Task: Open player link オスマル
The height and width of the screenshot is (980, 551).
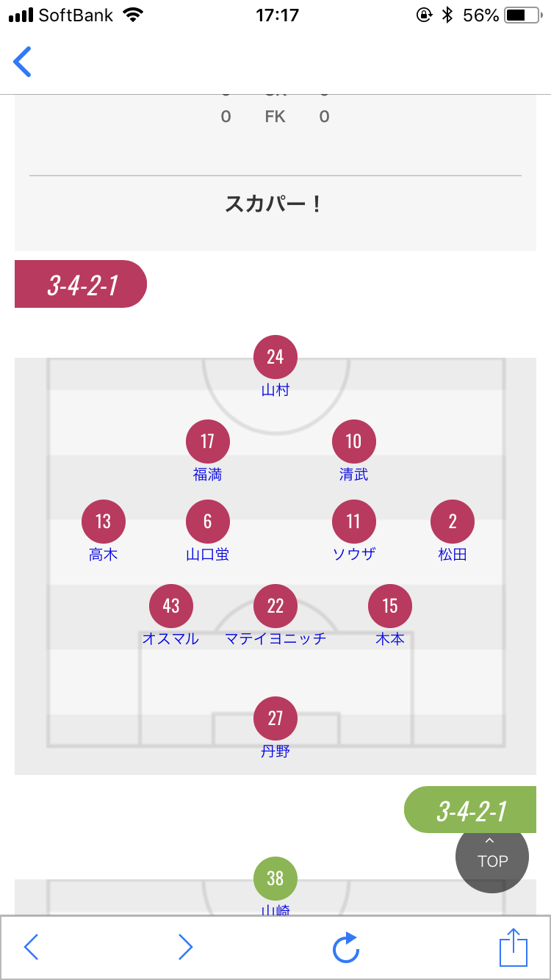Action: point(171,639)
